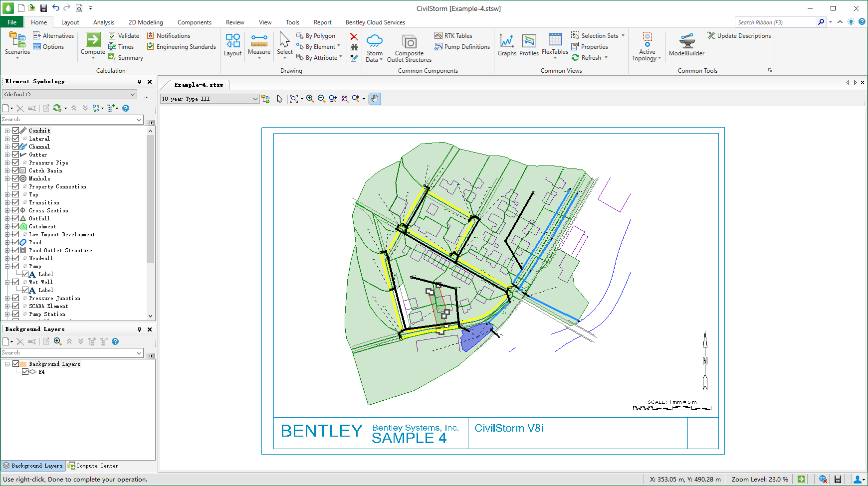Select the Pan tool in the drawing toolbar

point(375,98)
